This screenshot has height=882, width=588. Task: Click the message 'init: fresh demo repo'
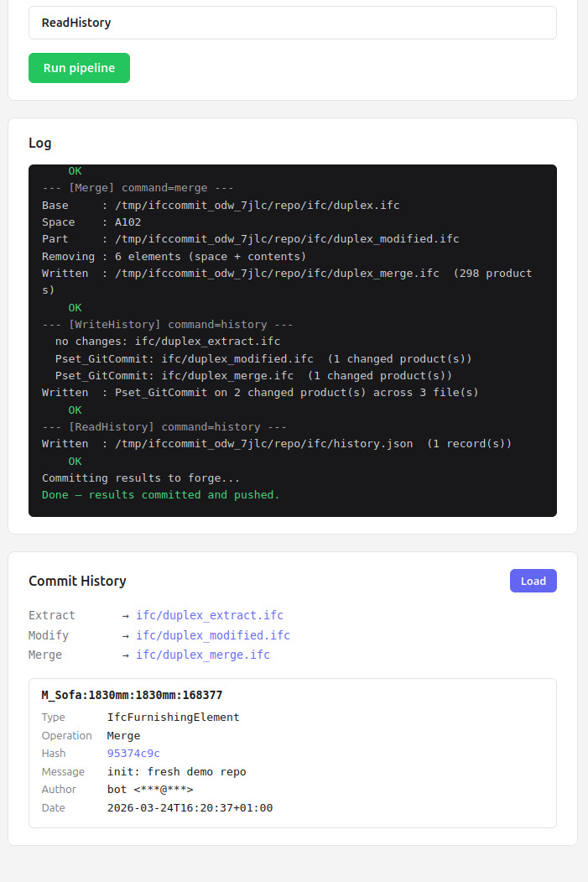(176, 772)
